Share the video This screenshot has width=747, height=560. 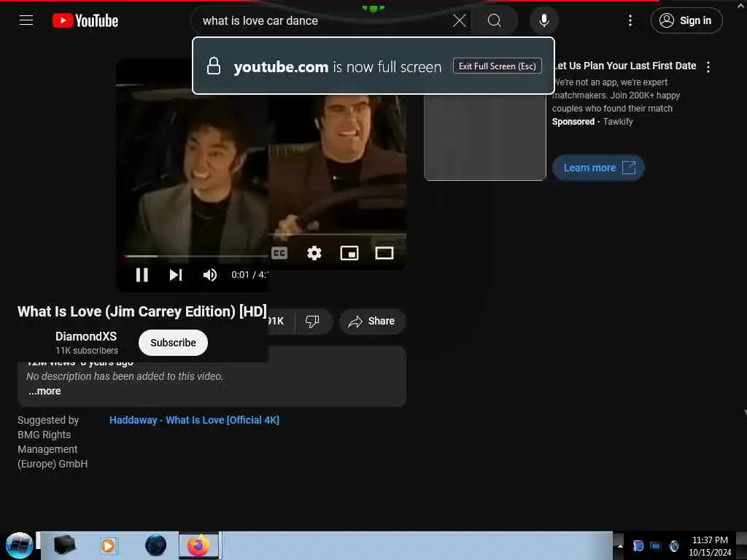tap(373, 322)
